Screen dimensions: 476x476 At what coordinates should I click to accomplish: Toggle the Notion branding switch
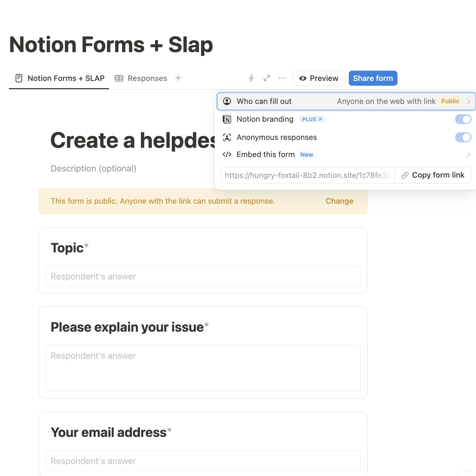[463, 119]
